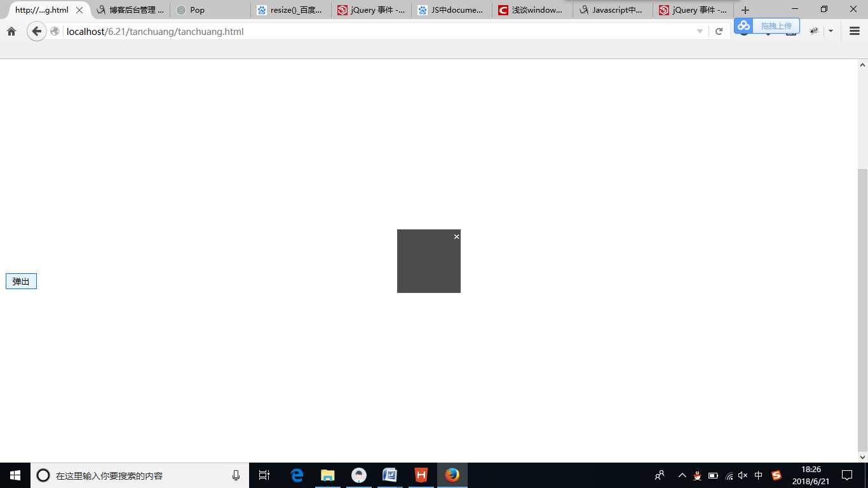Click the 弹出 button on the page
Viewport: 868px width, 488px height.
[x=21, y=281]
